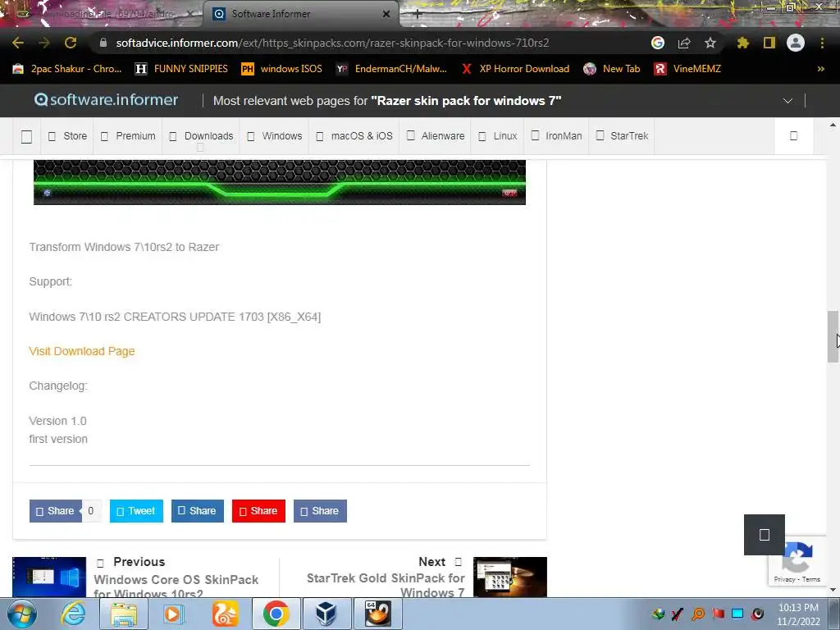The image size is (840, 630).
Task: Toggle the Chrome side panel
Action: 769,43
